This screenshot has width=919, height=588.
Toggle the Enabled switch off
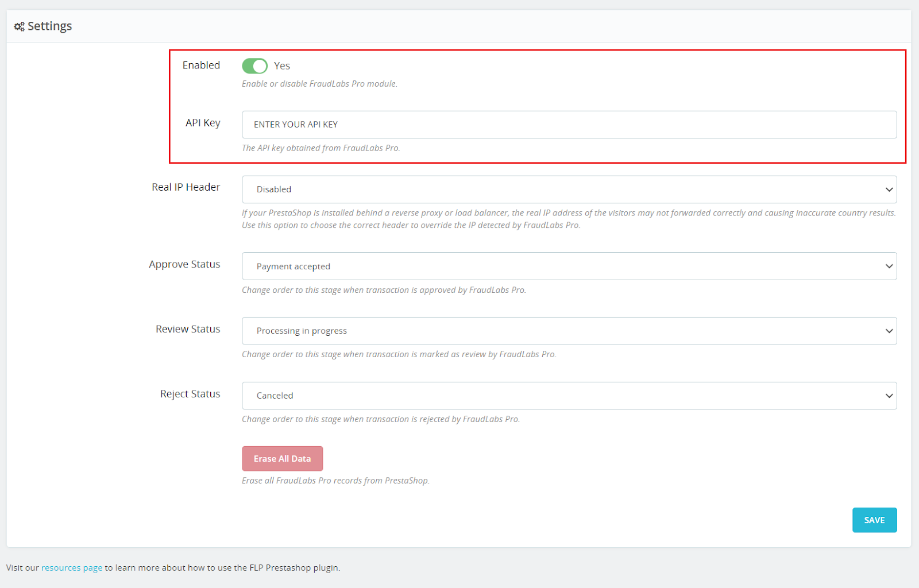(254, 66)
